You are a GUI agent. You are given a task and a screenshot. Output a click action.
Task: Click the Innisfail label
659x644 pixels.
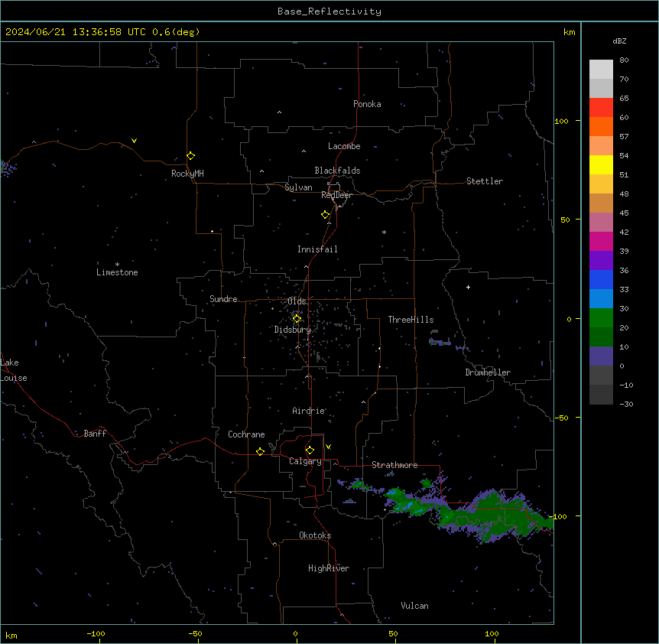point(317,249)
